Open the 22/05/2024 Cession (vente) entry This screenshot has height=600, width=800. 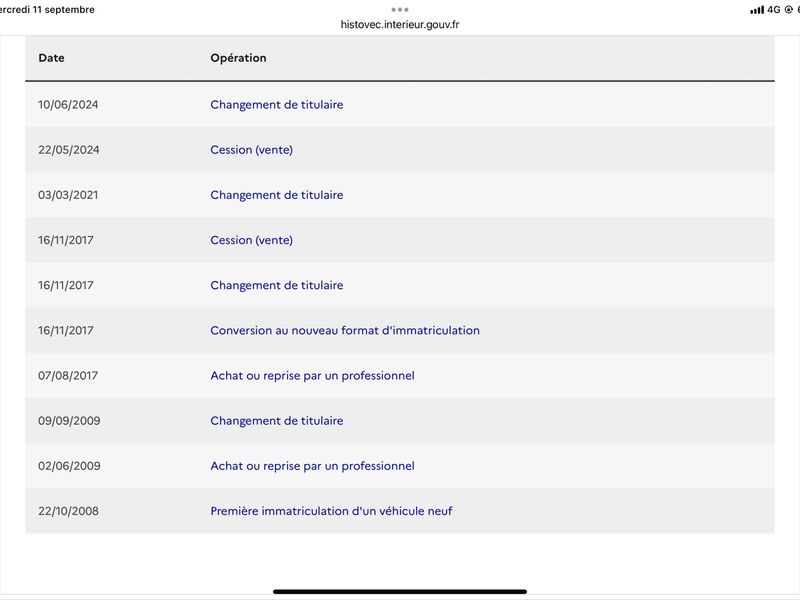click(252, 150)
